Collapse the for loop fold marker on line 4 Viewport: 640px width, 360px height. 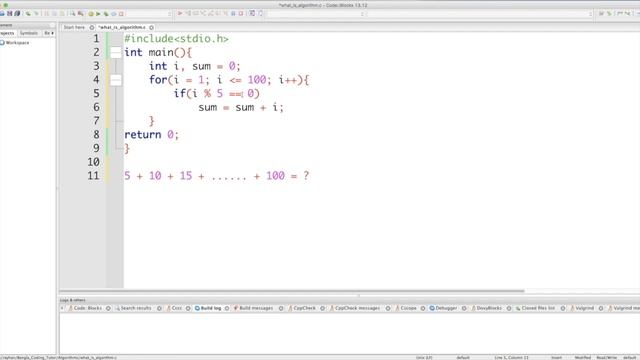pyautogui.click(x=116, y=80)
